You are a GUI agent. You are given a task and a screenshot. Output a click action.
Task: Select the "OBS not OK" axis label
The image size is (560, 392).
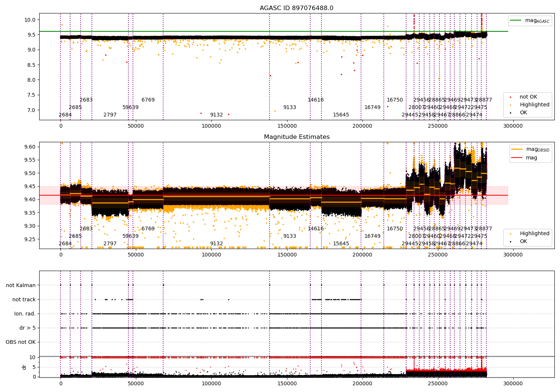[21, 342]
